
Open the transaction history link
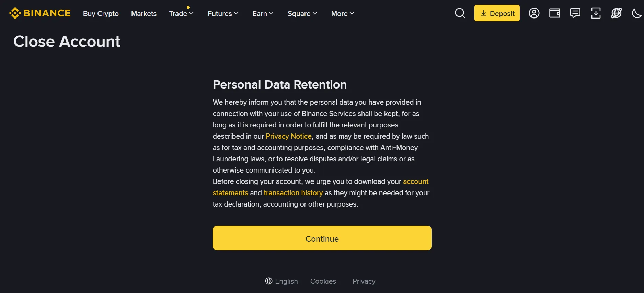pos(293,193)
